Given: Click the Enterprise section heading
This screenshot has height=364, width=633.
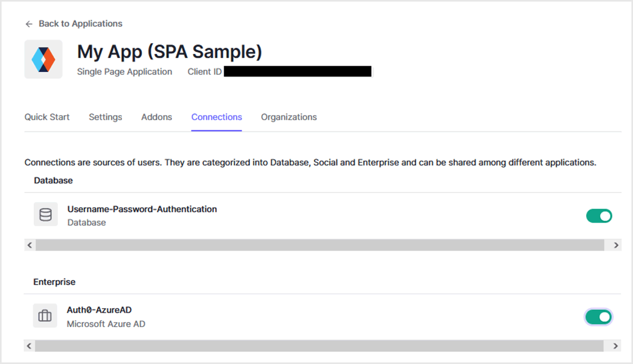Looking at the screenshot, I should (x=54, y=282).
